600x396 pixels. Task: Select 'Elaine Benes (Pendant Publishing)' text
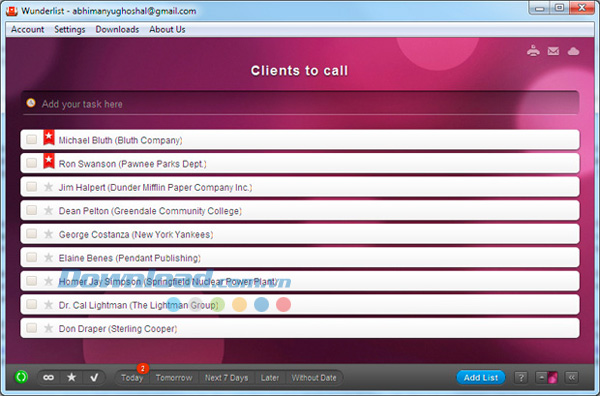point(129,258)
